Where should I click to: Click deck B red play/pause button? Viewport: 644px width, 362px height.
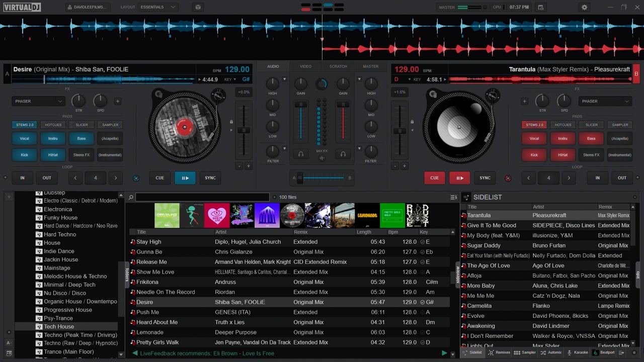coord(460,178)
